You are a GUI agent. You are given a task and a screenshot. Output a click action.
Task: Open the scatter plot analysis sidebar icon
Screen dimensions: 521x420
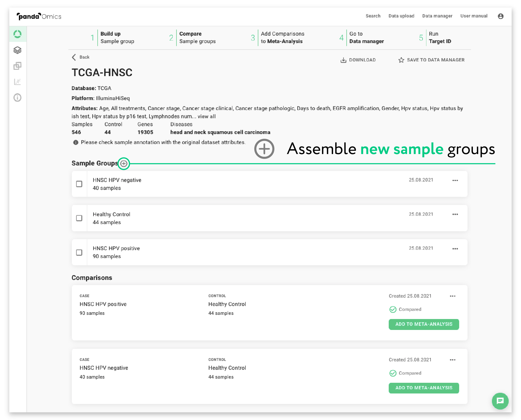pos(17,82)
